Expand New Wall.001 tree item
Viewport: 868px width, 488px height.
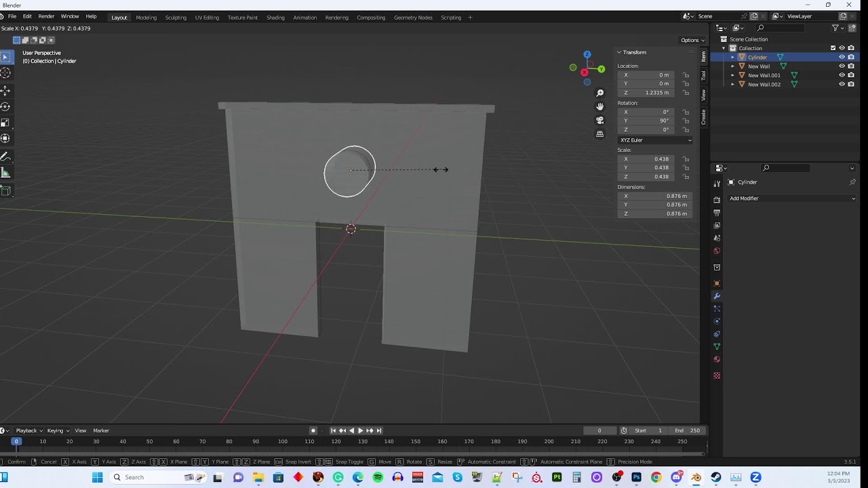tap(732, 75)
